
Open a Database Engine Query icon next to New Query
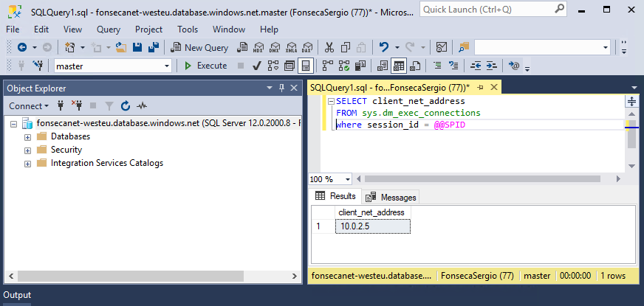click(243, 48)
